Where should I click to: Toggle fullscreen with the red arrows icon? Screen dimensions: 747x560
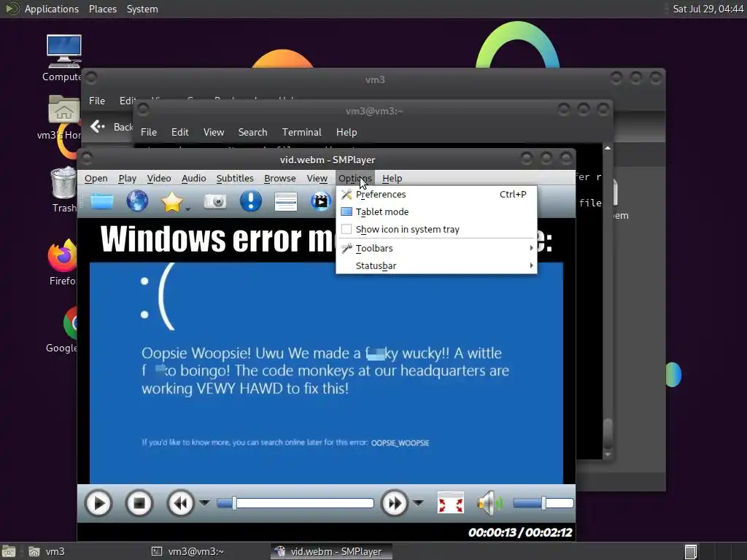[451, 503]
